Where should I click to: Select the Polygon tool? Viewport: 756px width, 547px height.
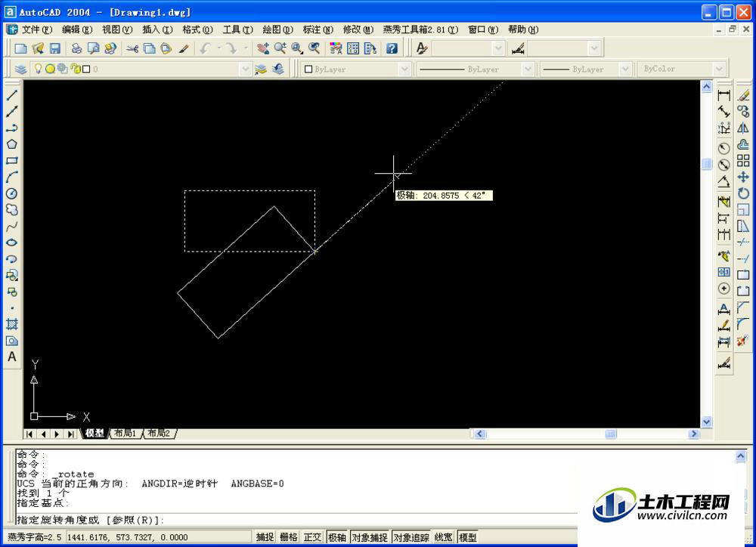pyautogui.click(x=12, y=144)
